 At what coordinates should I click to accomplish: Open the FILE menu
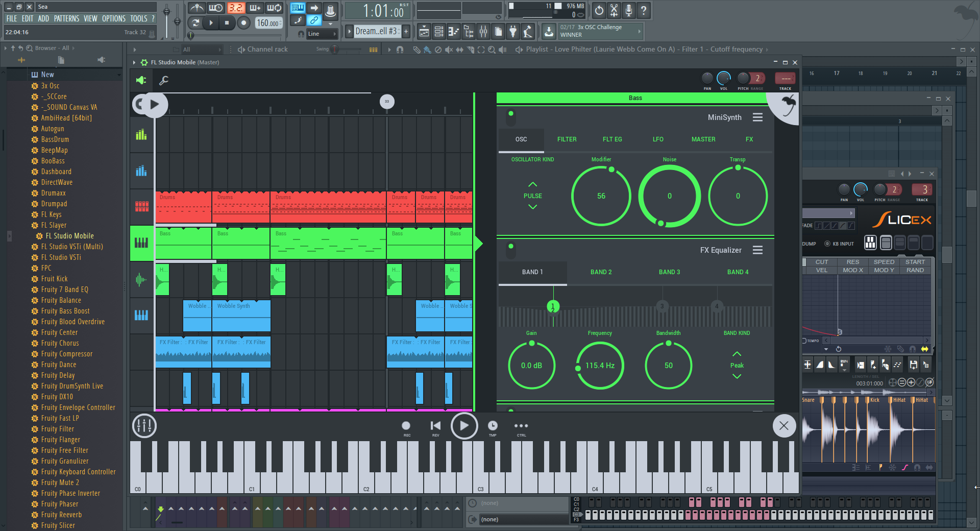pos(11,18)
